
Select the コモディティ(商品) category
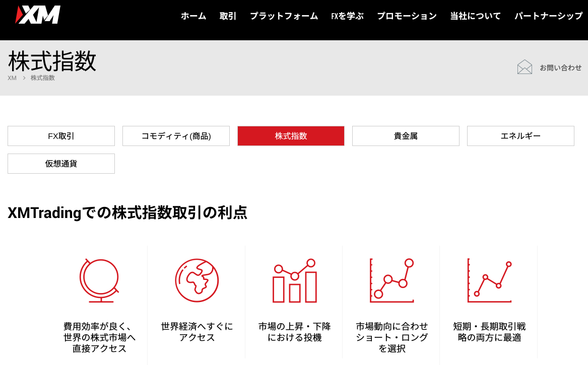[x=176, y=136]
